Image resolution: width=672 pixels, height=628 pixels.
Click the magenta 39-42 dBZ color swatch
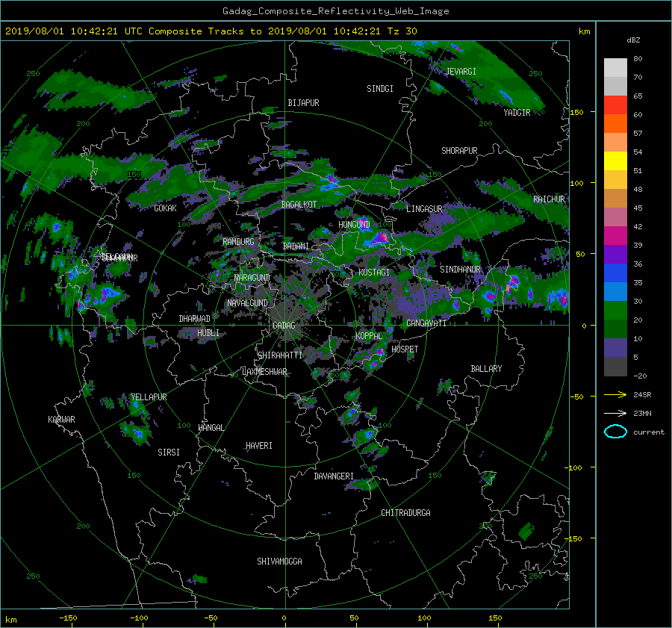point(615,236)
